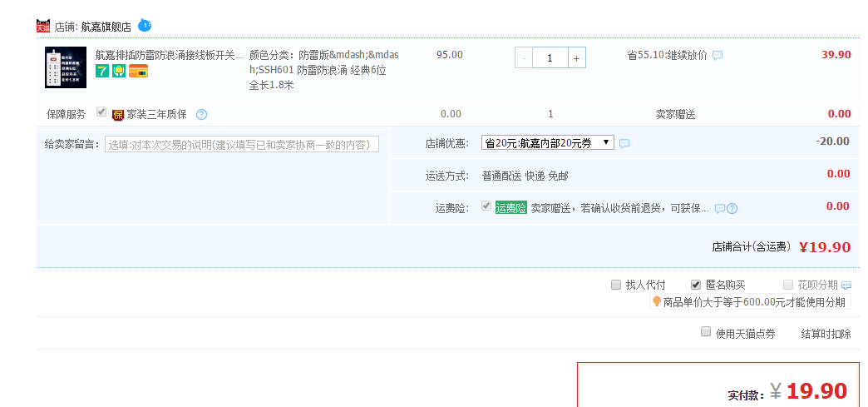868x407 pixels.
Task: Click the 普通配送 快递 免邮 shipping text
Action: click(x=525, y=176)
